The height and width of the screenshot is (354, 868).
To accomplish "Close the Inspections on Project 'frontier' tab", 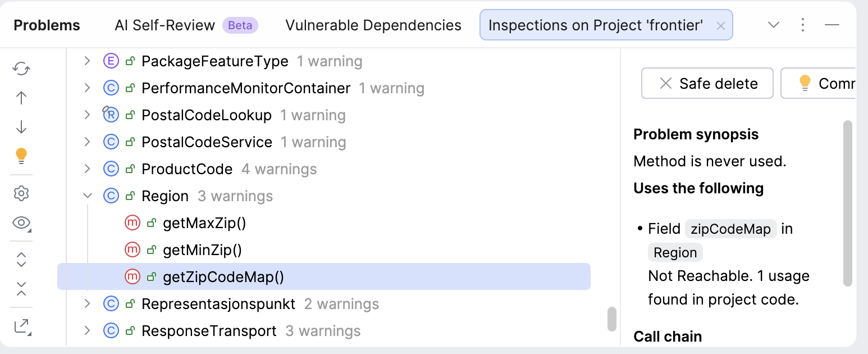I will (x=721, y=25).
